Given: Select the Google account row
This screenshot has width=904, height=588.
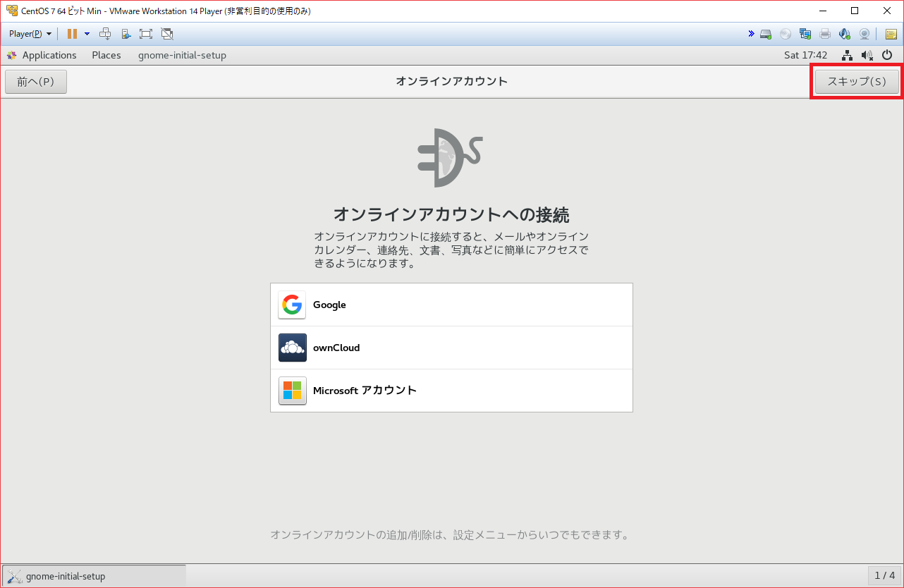Looking at the screenshot, I should coord(451,305).
